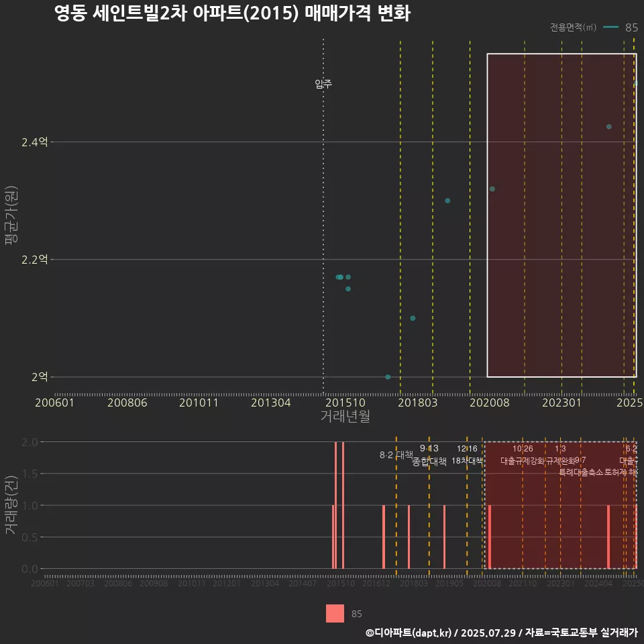This screenshot has height=644, width=644.
Task: Click the price dot just inside the highlighted box's left edge
Action: [492, 189]
